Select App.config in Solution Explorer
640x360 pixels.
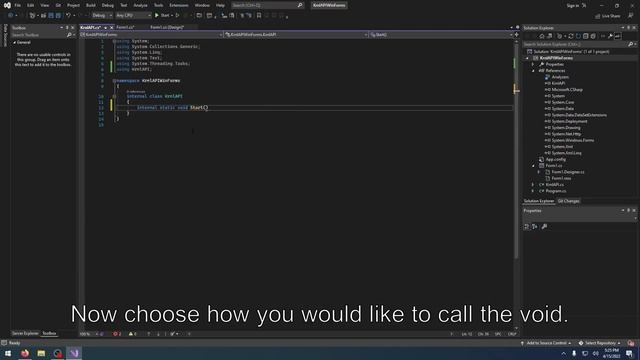(556, 159)
